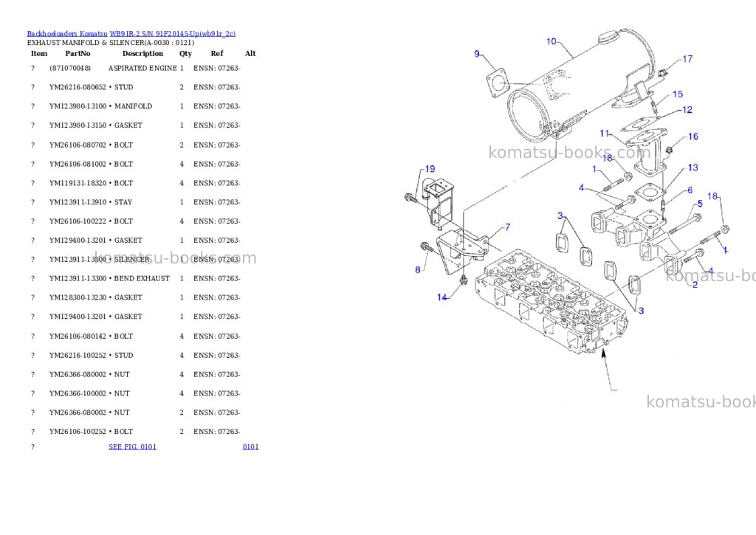Click callout 2 beside the manifold
Screen dimensions: 756x535
(695, 284)
